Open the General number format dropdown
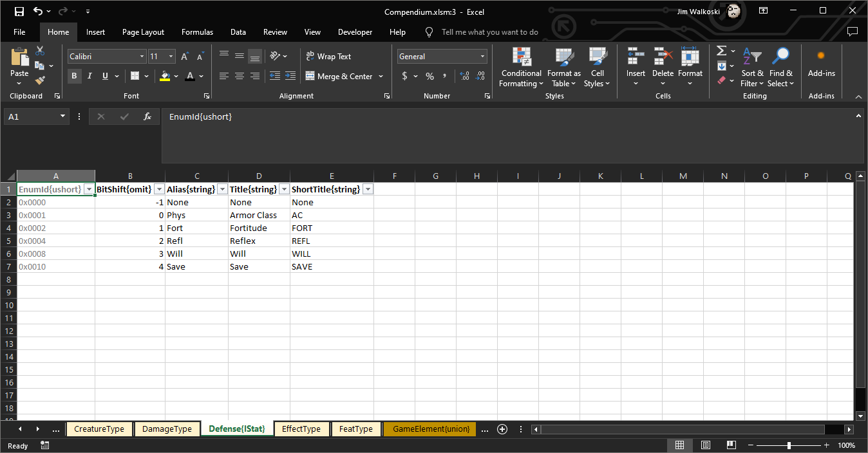868x453 pixels. click(482, 57)
